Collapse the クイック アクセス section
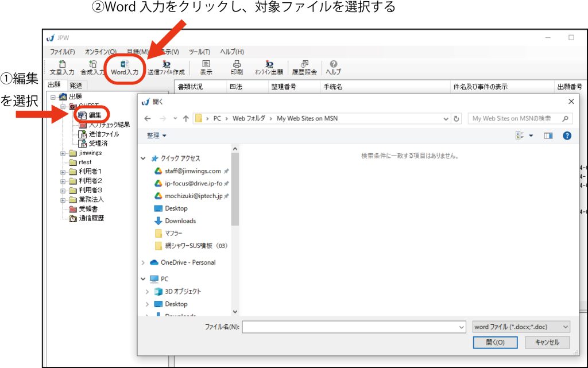This screenshot has width=588, height=368. coord(143,158)
